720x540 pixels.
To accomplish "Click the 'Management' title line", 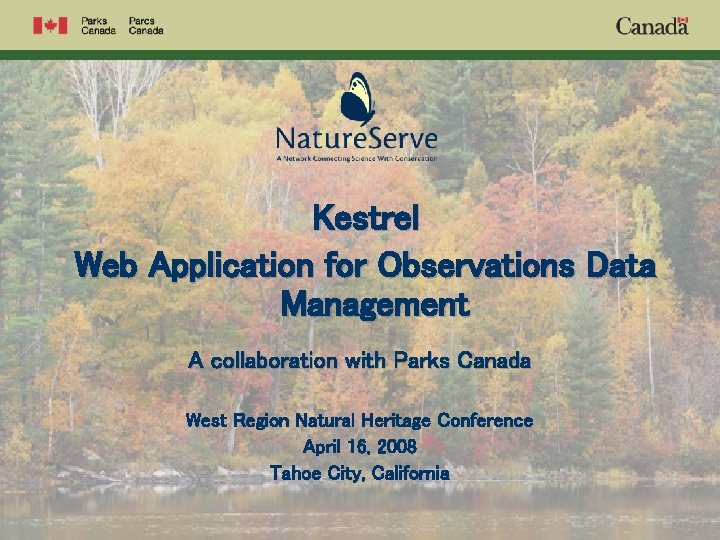I will click(375, 304).
